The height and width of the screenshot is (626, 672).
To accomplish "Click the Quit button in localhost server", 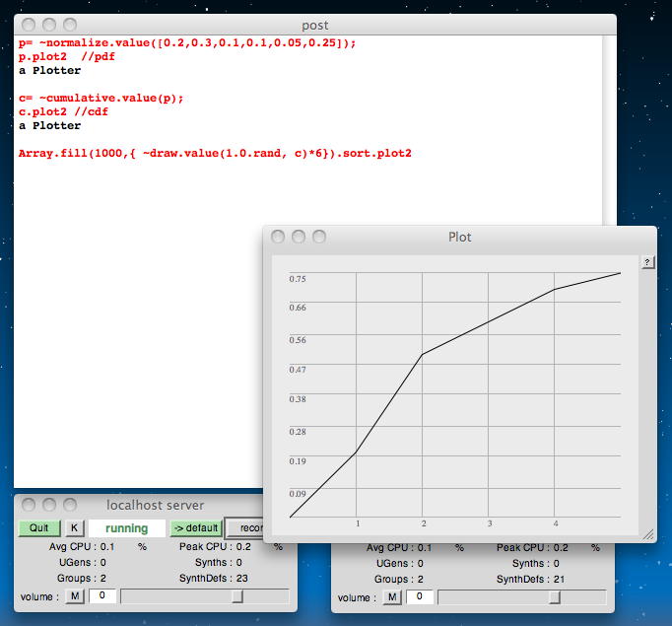I will coord(38,528).
